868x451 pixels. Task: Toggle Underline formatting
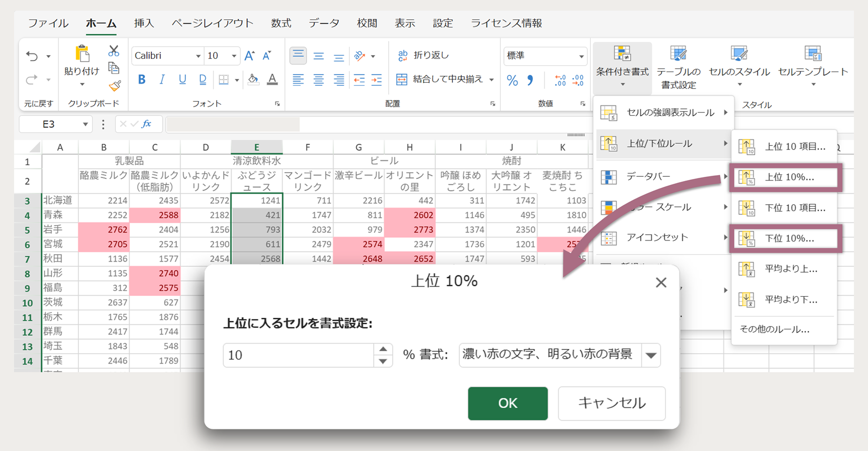[x=182, y=79]
